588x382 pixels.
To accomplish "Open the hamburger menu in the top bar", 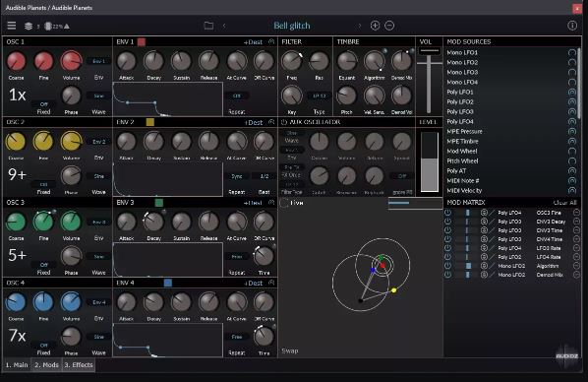I will click(12, 26).
